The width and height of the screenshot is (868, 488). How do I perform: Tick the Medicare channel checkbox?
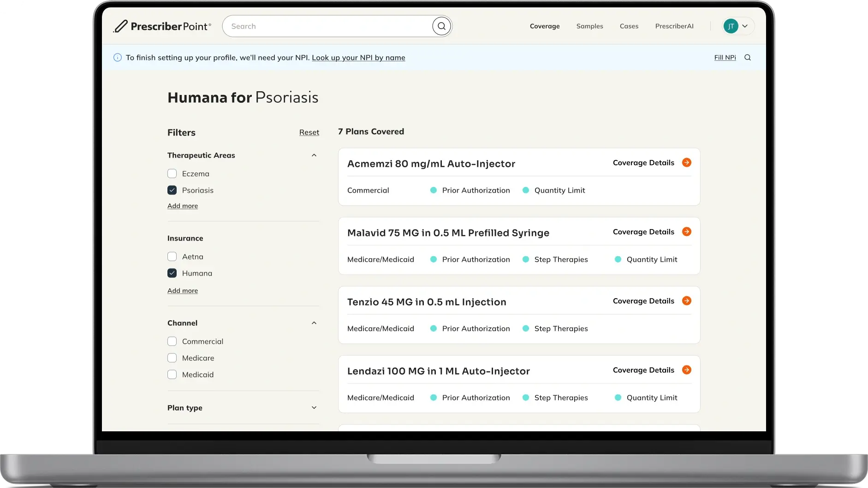[172, 358]
